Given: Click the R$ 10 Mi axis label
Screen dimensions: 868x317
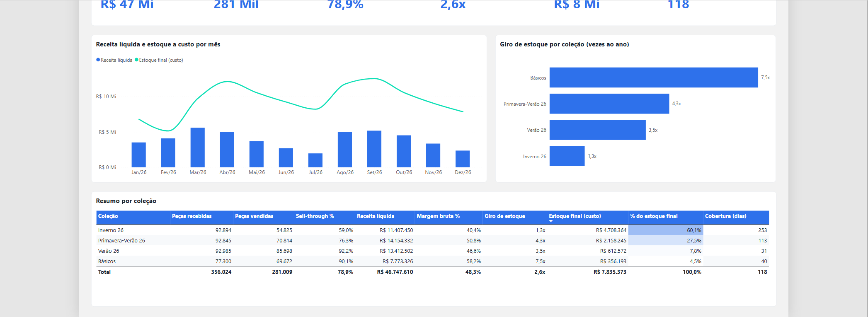Looking at the screenshot, I should coord(106,97).
